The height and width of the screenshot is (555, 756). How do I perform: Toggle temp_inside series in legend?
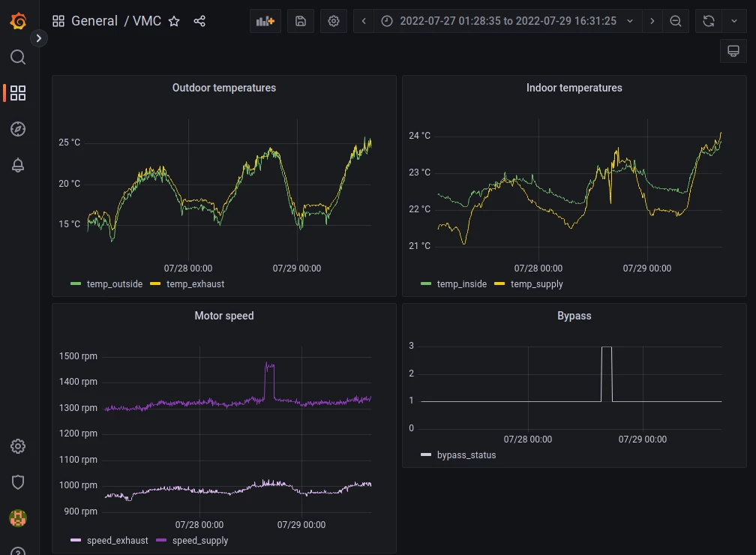click(462, 284)
